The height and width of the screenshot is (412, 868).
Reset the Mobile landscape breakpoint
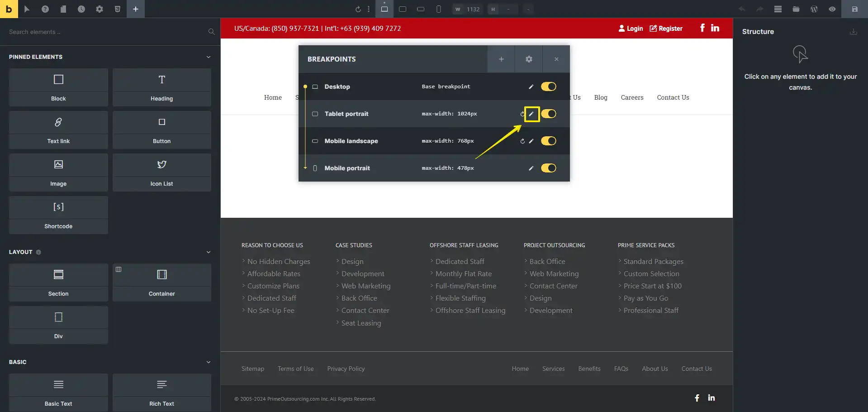click(x=522, y=141)
